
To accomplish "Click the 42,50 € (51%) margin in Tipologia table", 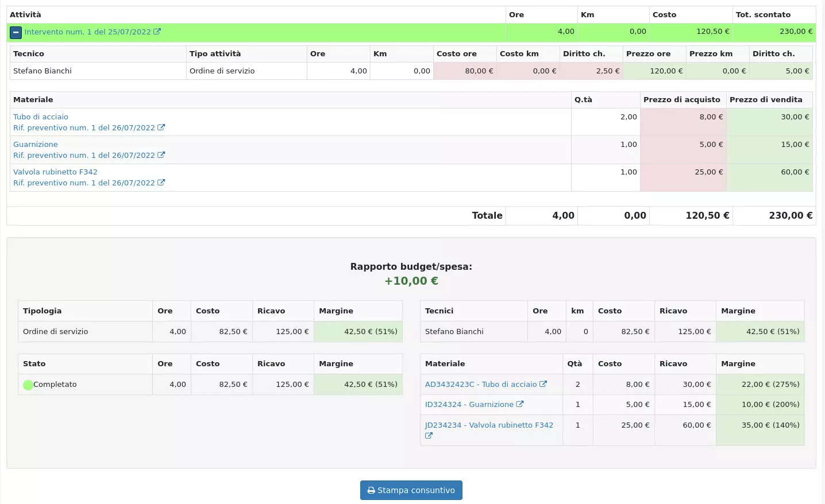I will 358,332.
